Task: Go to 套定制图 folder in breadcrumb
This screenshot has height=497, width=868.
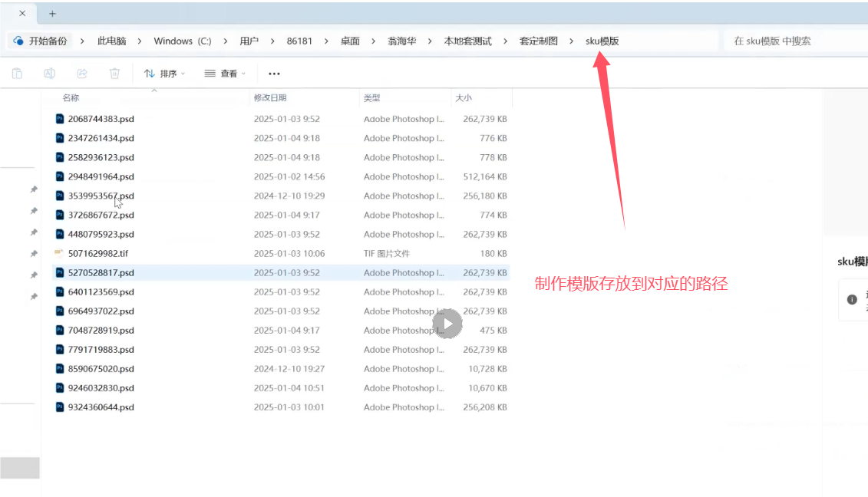Action: [x=538, y=41]
